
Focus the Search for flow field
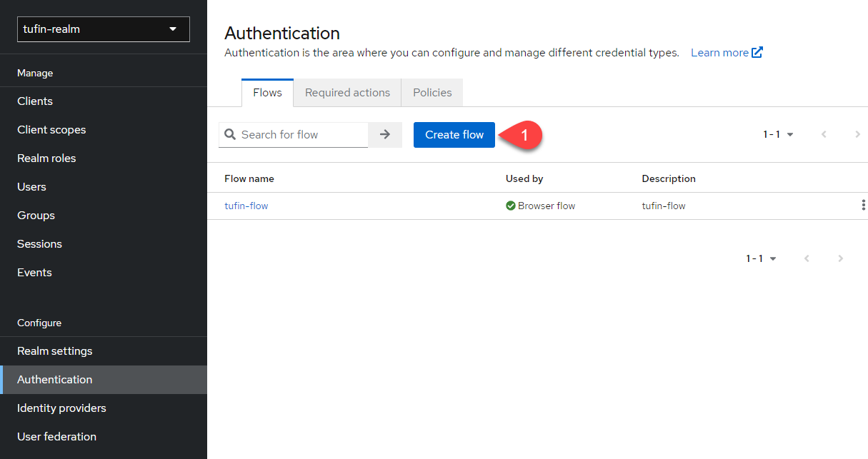tap(300, 134)
